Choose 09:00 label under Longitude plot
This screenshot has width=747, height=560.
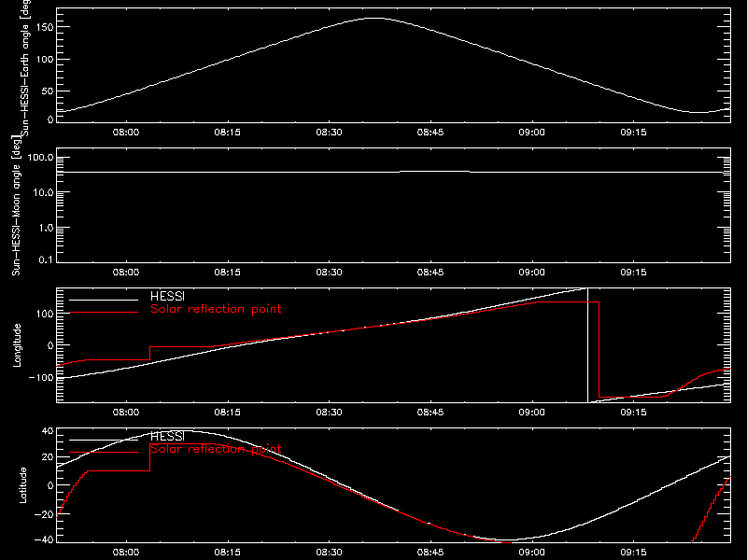click(x=531, y=412)
